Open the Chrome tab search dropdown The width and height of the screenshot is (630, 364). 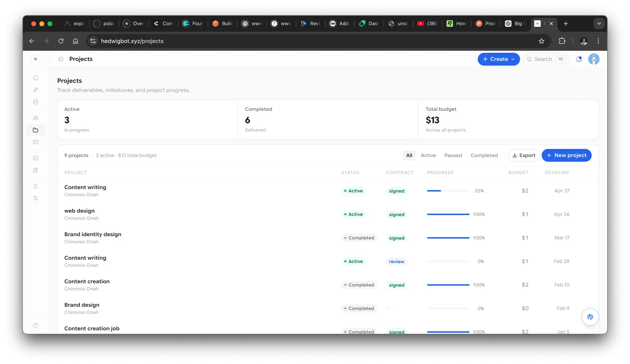click(x=599, y=24)
